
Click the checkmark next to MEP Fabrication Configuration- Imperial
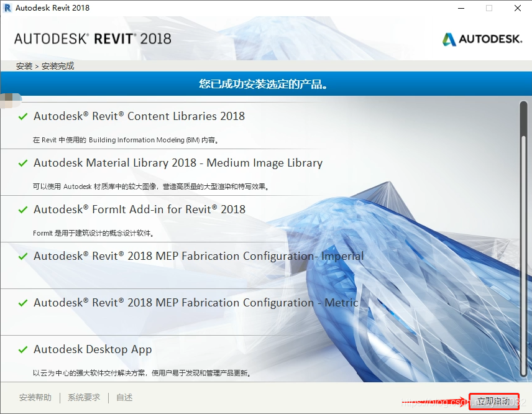[23, 256]
